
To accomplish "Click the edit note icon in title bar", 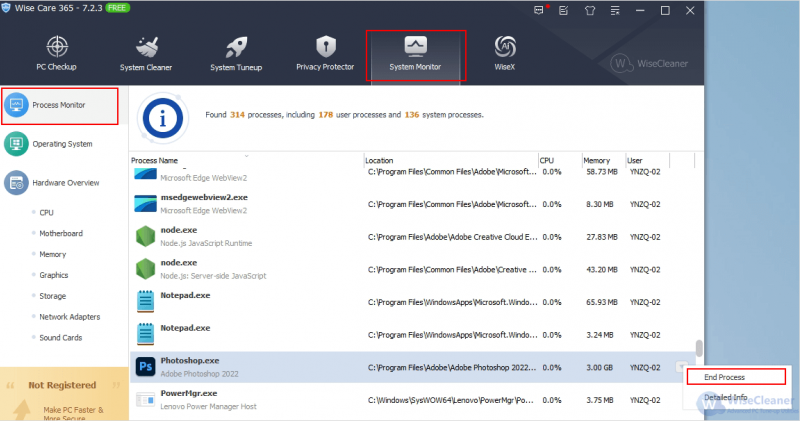I will click(x=563, y=10).
